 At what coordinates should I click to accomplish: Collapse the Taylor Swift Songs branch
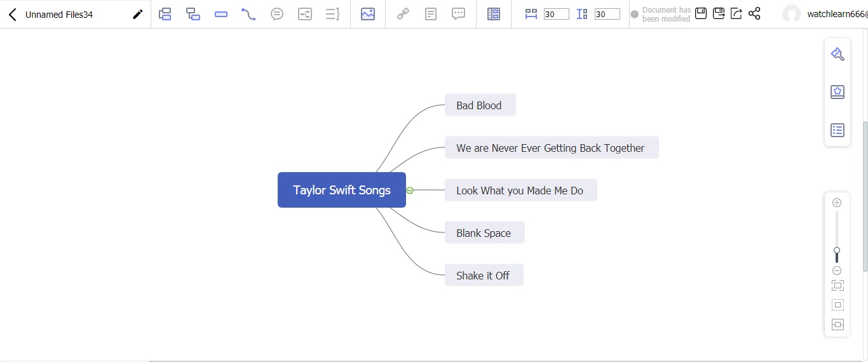(x=410, y=191)
